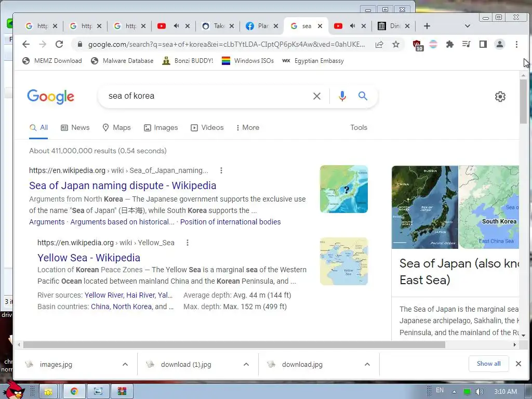This screenshot has width=532, height=399.
Task: Switch to the Videos results tab
Action: pyautogui.click(x=207, y=128)
